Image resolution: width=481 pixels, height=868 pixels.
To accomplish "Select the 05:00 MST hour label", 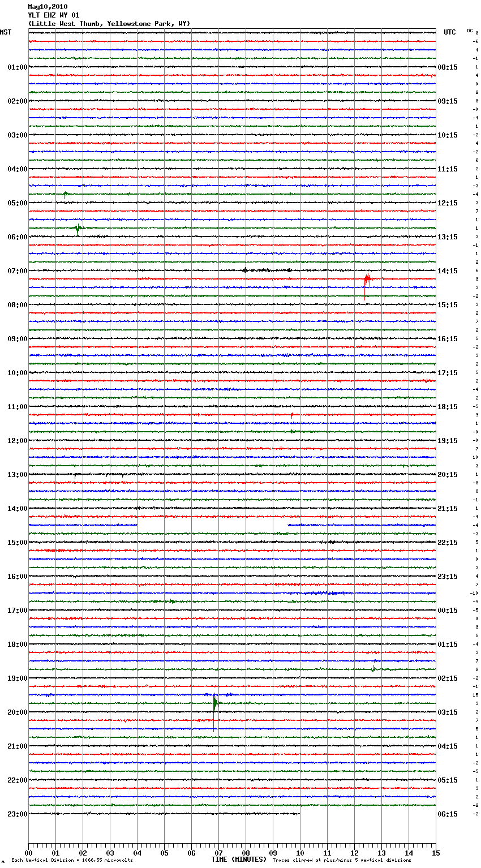I will pos(18,203).
